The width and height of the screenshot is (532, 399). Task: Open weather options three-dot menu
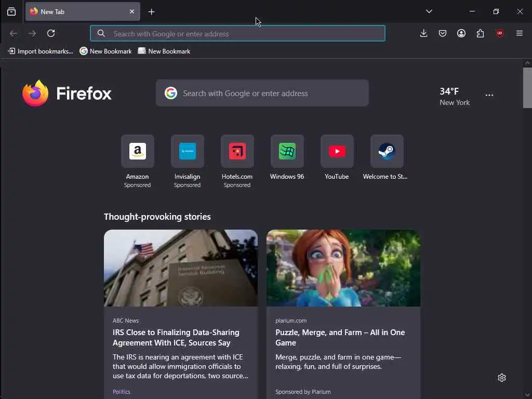489,96
